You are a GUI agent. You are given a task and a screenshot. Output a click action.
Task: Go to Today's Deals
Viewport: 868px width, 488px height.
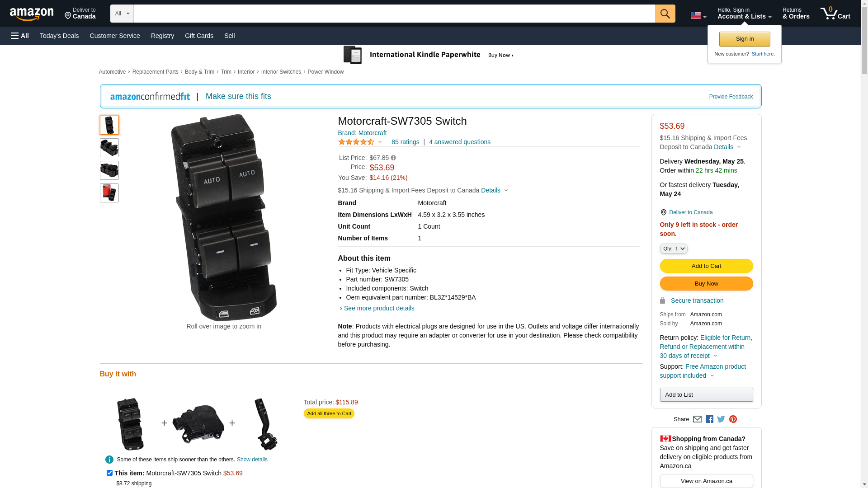pos(59,36)
